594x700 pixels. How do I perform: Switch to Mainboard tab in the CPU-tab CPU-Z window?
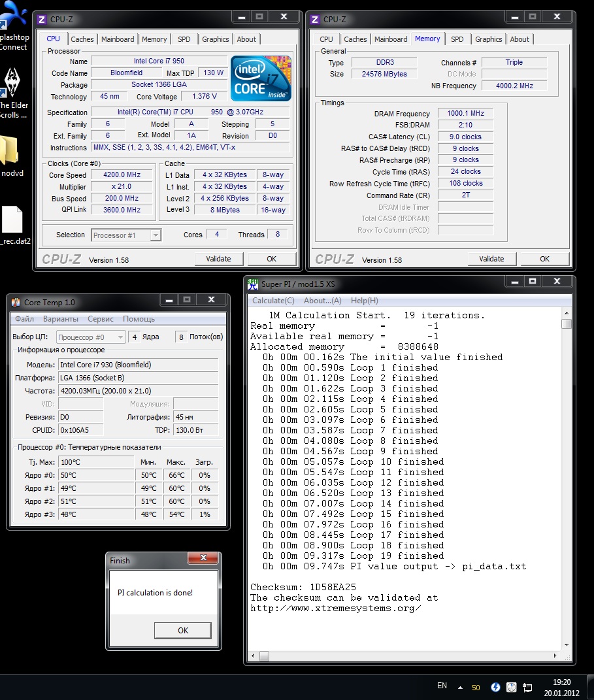click(118, 39)
